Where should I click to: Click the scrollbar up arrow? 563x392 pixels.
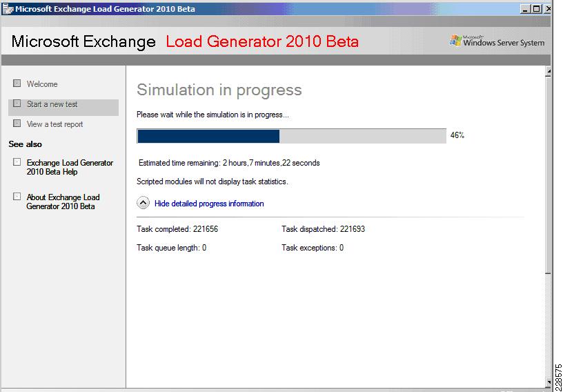(548, 72)
